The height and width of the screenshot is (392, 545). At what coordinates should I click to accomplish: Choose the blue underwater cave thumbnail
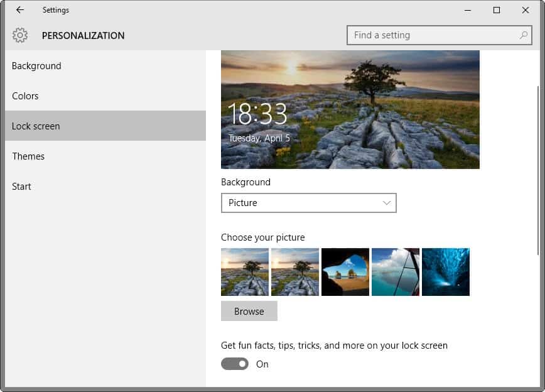pyautogui.click(x=446, y=271)
